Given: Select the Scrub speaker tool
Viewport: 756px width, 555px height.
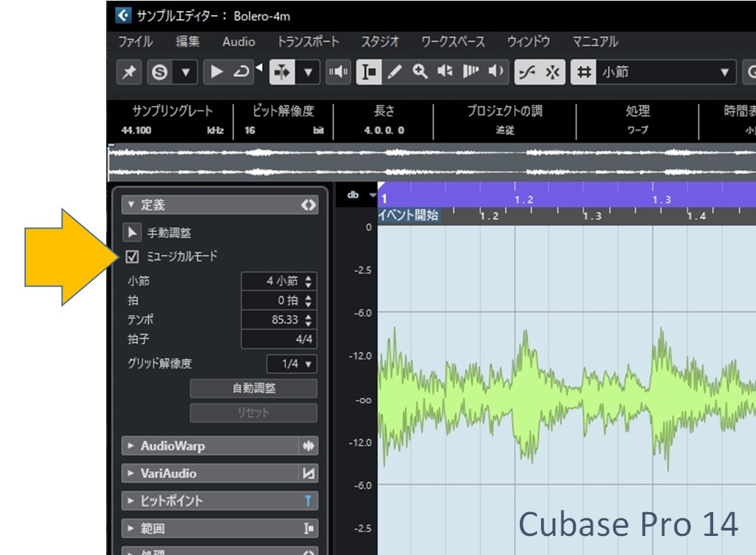Looking at the screenshot, I should 497,72.
